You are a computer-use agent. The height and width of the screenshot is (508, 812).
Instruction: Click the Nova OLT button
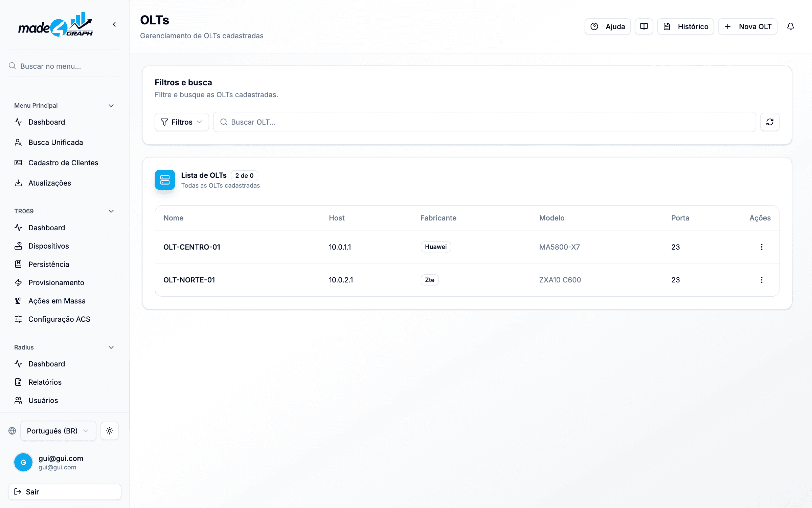[x=748, y=26]
